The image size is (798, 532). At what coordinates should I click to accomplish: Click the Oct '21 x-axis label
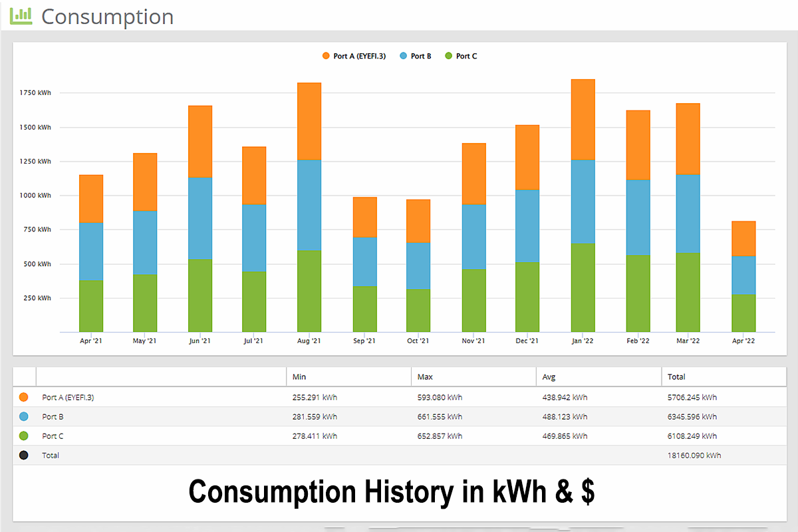(x=418, y=341)
